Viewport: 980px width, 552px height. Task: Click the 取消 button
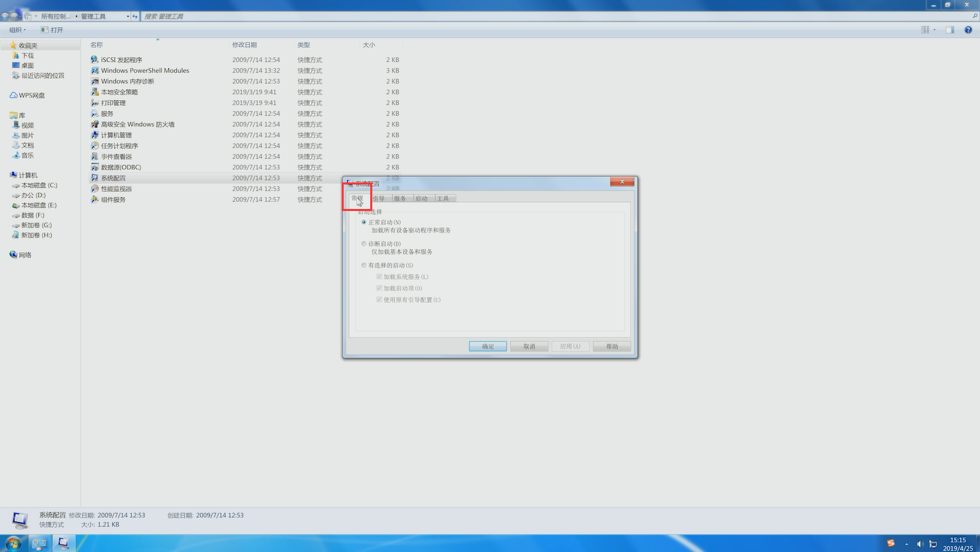click(529, 346)
